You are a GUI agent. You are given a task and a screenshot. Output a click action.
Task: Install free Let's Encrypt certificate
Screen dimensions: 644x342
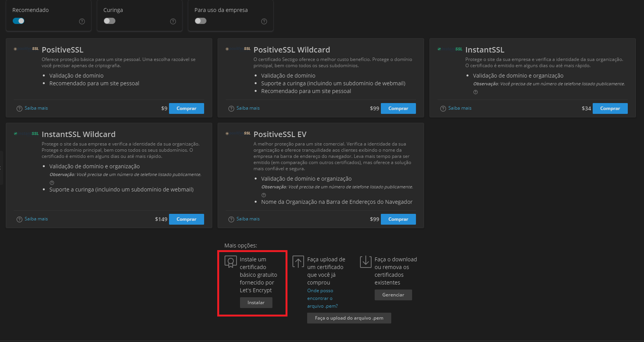click(256, 303)
